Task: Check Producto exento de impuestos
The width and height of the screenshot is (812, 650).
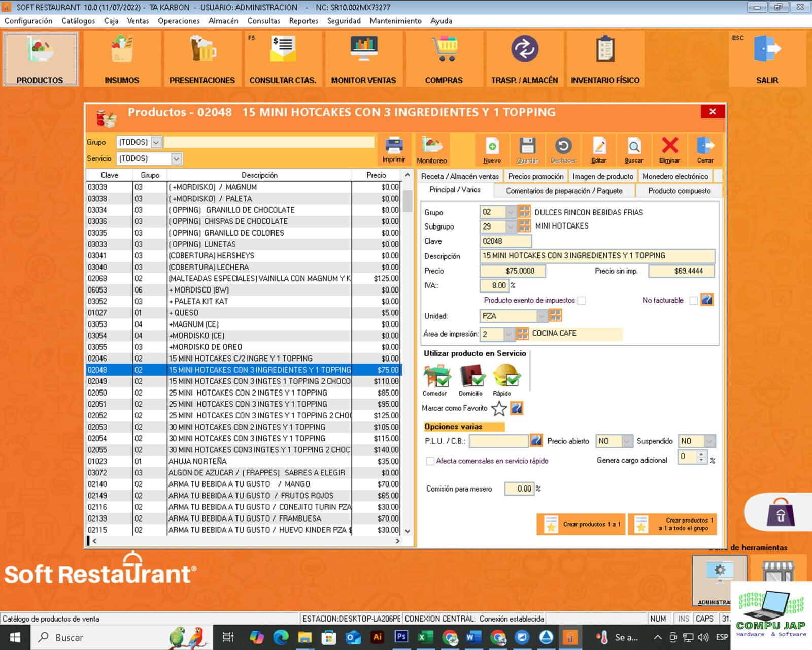Action: [582, 301]
